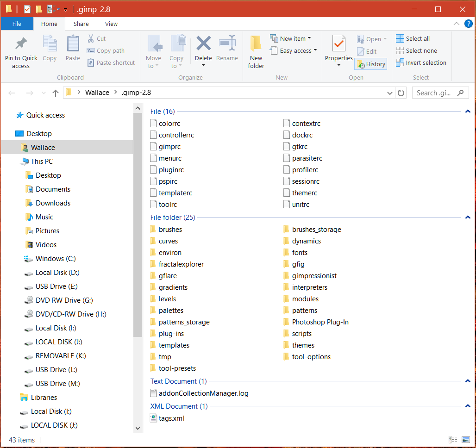Switch to the Share ribbon tab
476x448 pixels.
tap(81, 24)
